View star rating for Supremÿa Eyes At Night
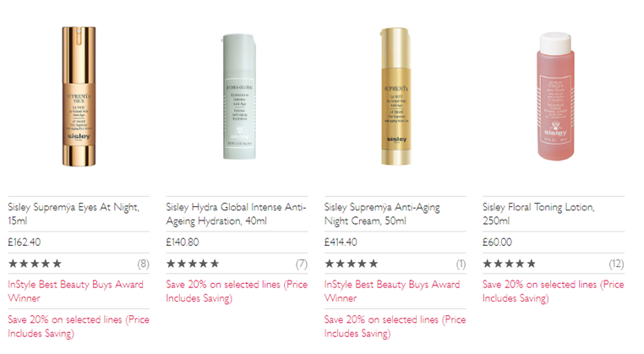Image resolution: width=644 pixels, height=354 pixels. tap(35, 264)
